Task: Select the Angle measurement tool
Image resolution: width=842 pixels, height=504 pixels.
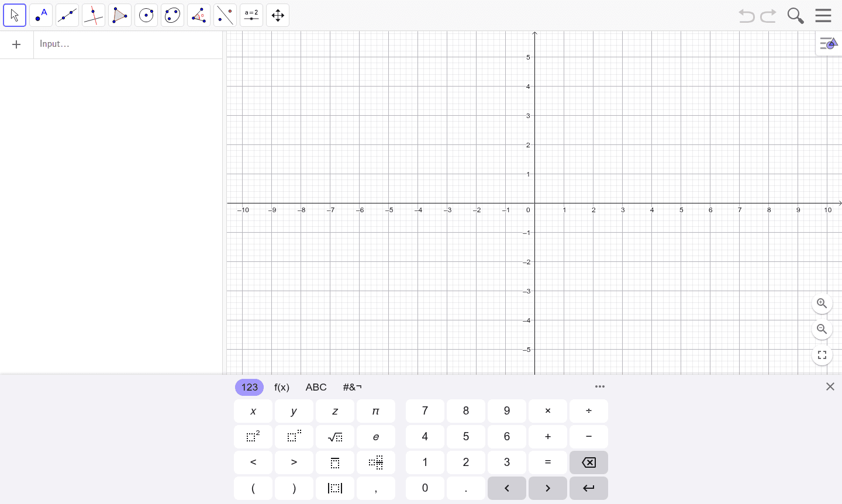Action: tap(198, 15)
